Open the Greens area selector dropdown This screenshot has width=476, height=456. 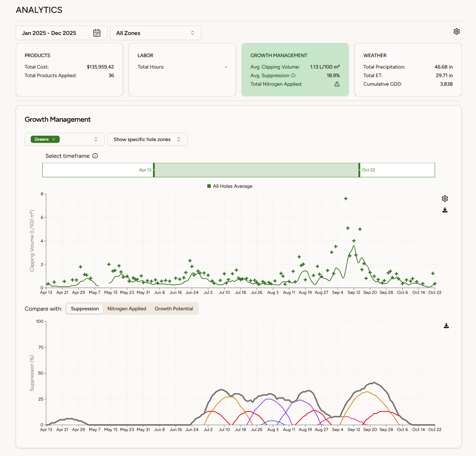pos(95,140)
